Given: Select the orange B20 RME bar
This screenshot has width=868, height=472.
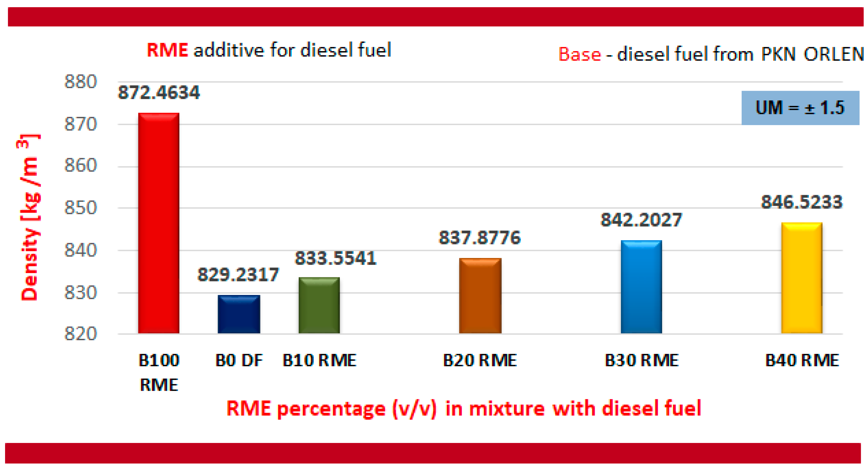Looking at the screenshot, I should (480, 295).
